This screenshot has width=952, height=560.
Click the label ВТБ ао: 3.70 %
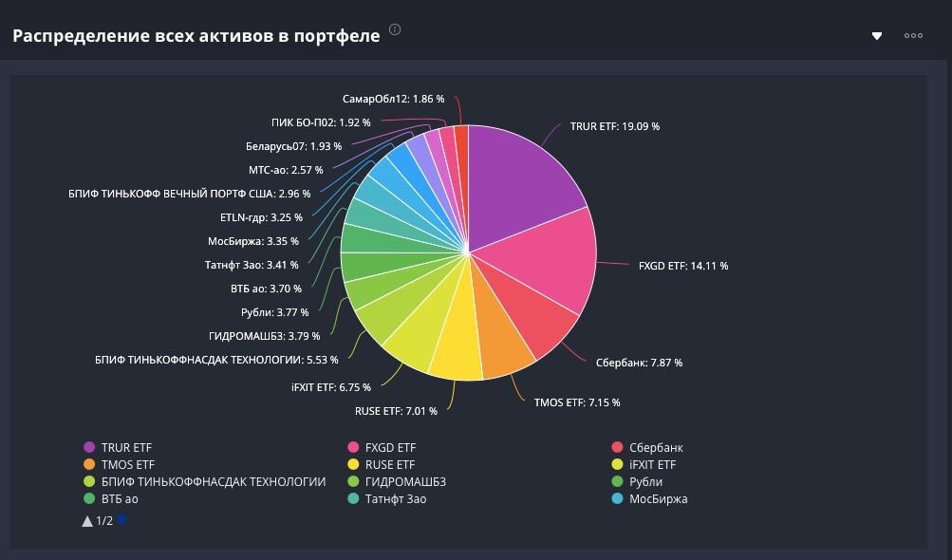(x=266, y=289)
